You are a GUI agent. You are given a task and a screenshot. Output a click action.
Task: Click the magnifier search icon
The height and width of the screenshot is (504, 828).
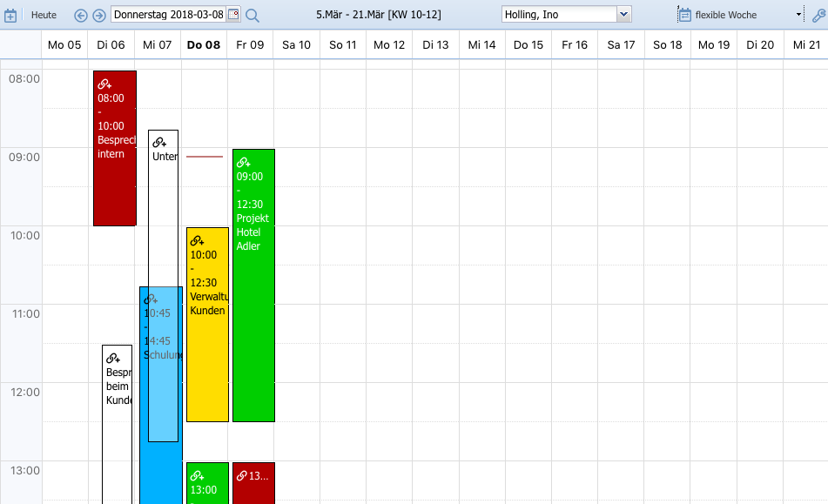[x=252, y=15]
